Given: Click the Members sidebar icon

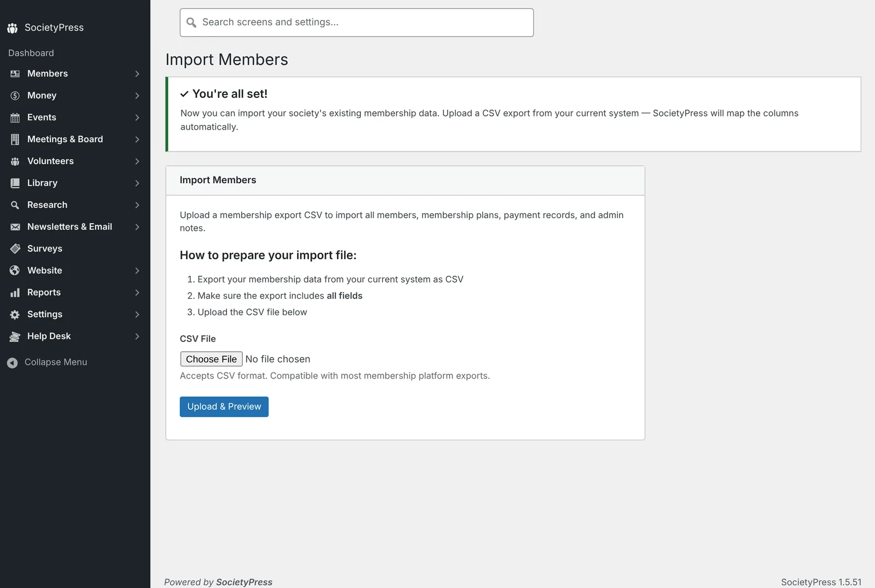Looking at the screenshot, I should [15, 74].
